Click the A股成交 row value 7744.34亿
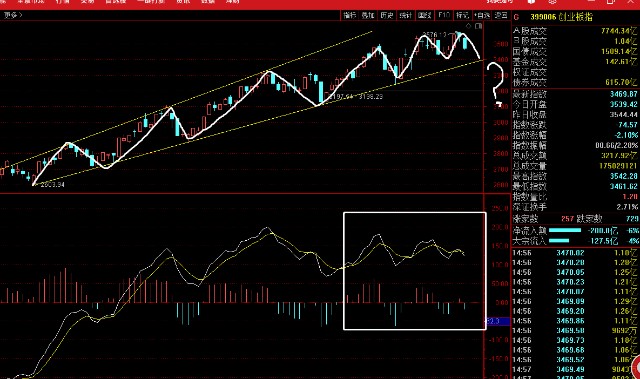The width and height of the screenshot is (640, 379). click(x=618, y=31)
